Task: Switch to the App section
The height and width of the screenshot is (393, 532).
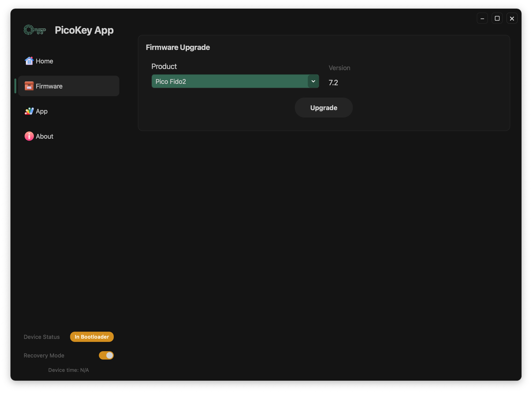Action: pos(42,111)
